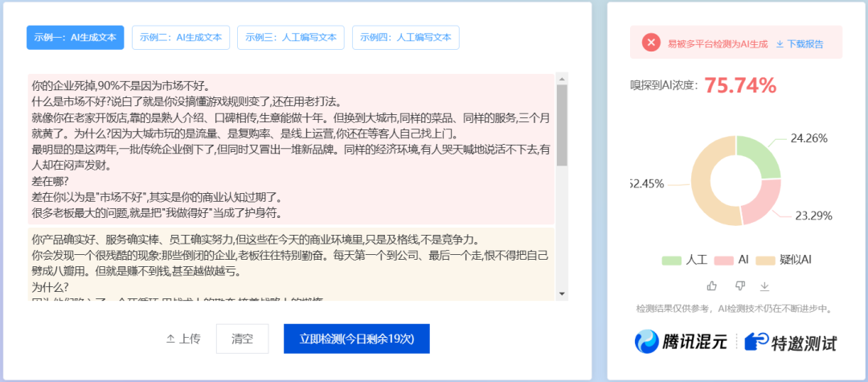Click the download icon below the chart legend

[764, 286]
